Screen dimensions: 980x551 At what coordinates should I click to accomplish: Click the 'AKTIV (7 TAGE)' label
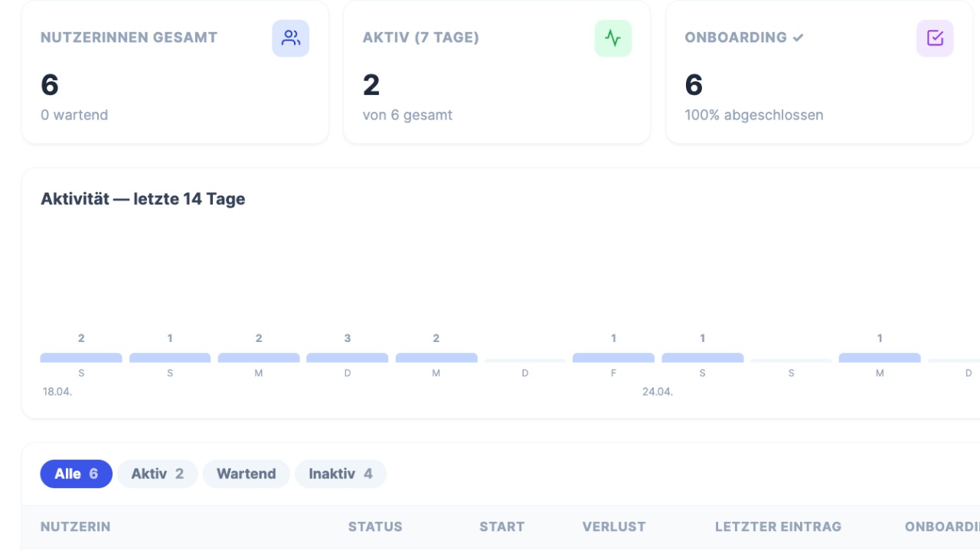pyautogui.click(x=421, y=37)
